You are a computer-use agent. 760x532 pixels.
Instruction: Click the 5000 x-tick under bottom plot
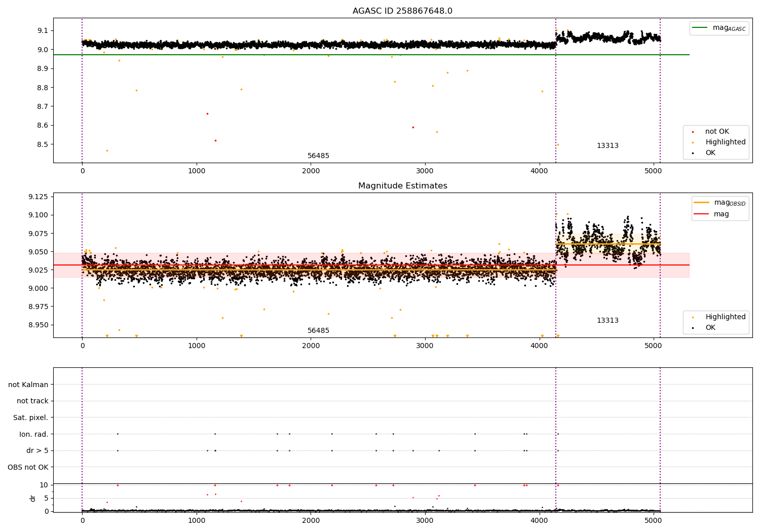click(654, 521)
